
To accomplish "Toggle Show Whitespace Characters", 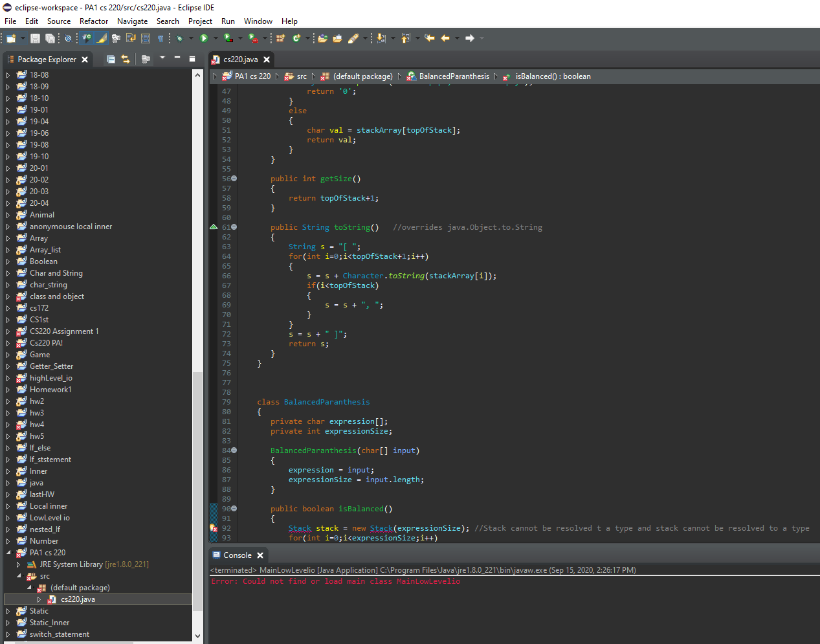I will (159, 38).
